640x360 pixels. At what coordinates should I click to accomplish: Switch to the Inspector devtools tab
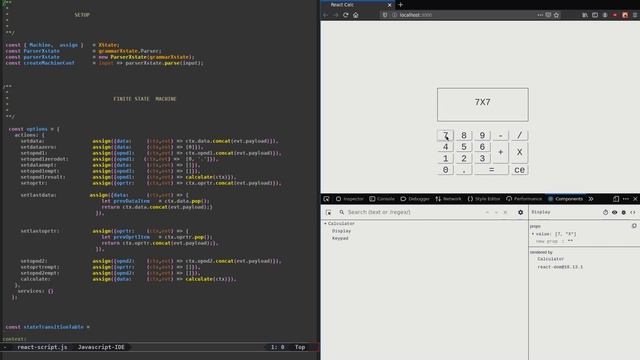click(x=349, y=199)
